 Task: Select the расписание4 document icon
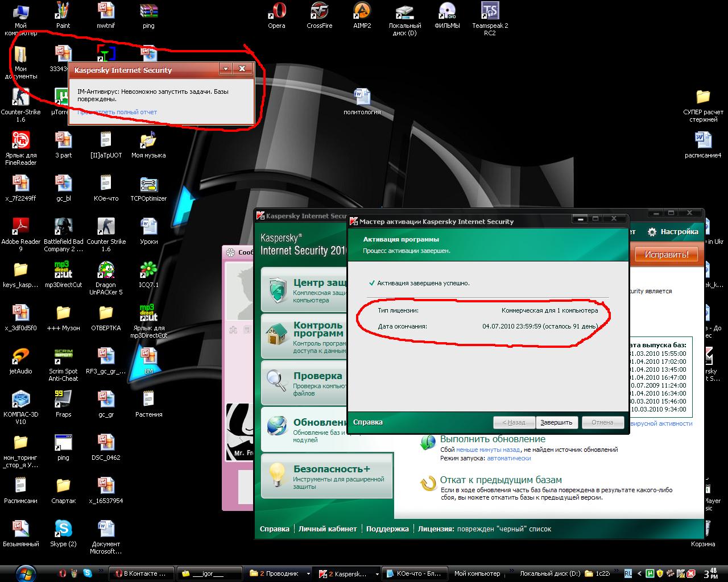[704, 145]
